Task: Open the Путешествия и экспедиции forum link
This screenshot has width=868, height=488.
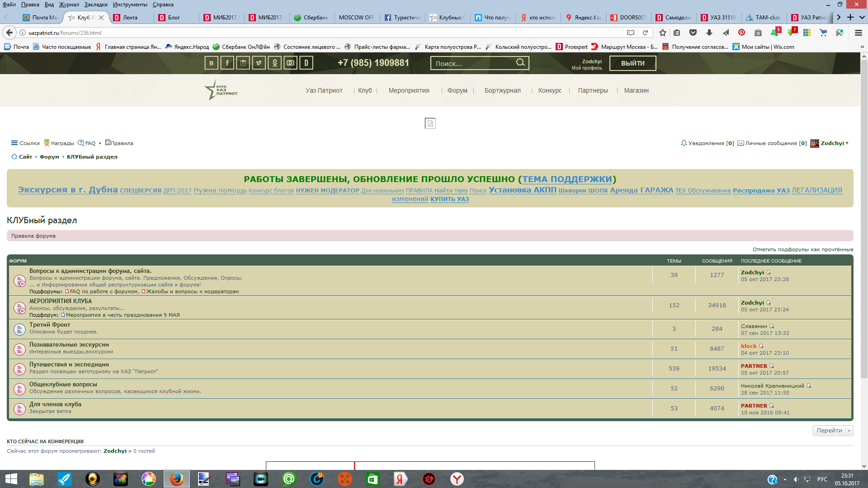Action: (x=69, y=364)
